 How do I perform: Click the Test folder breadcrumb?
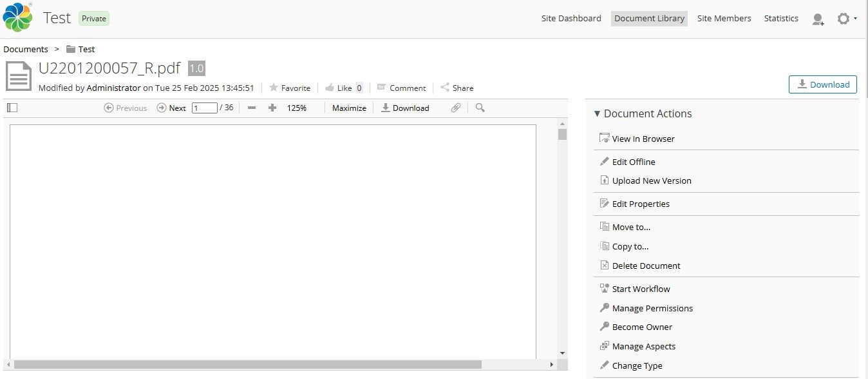click(80, 49)
